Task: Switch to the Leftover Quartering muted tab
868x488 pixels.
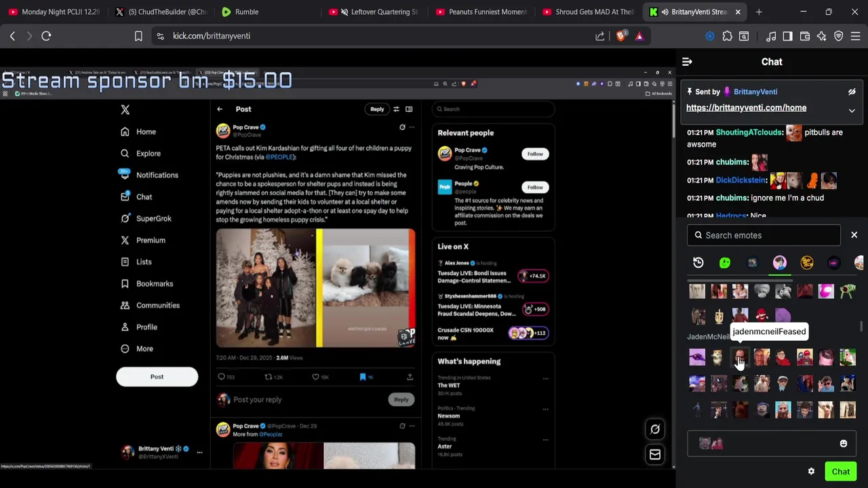Action: pyautogui.click(x=375, y=12)
